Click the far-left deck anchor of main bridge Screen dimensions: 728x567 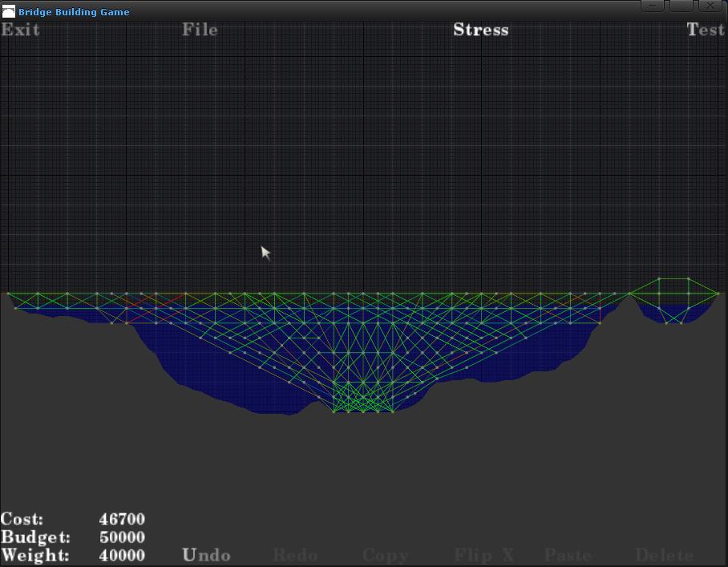tap(9, 294)
